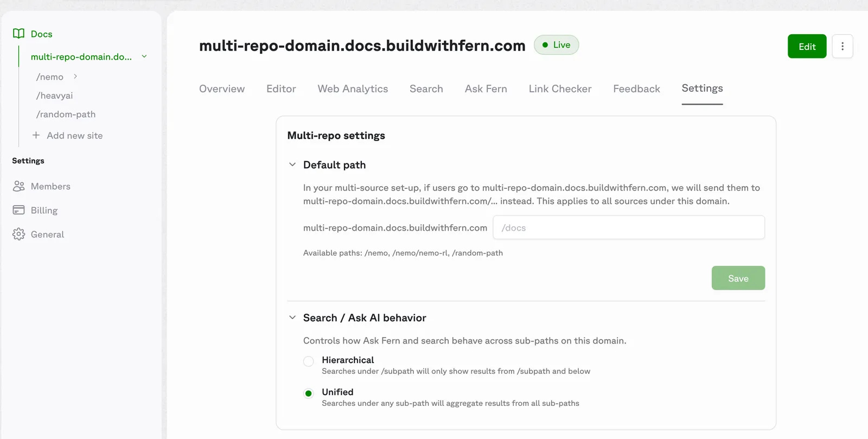Open the General settings page
868x439 pixels.
[47, 234]
